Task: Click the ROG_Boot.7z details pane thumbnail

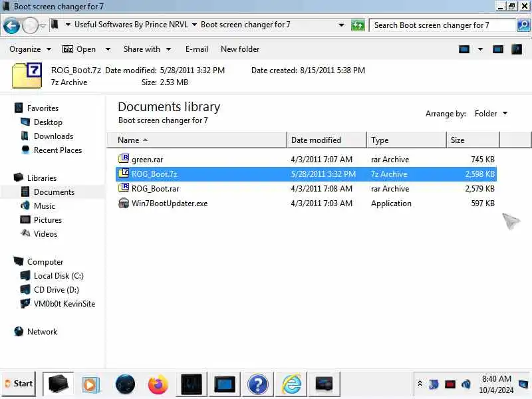Action: coord(27,76)
